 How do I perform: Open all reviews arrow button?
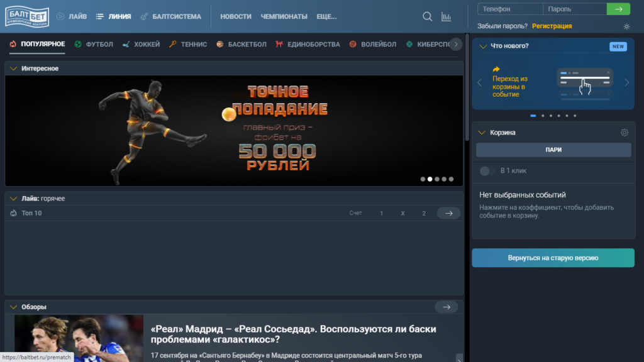[x=447, y=307]
